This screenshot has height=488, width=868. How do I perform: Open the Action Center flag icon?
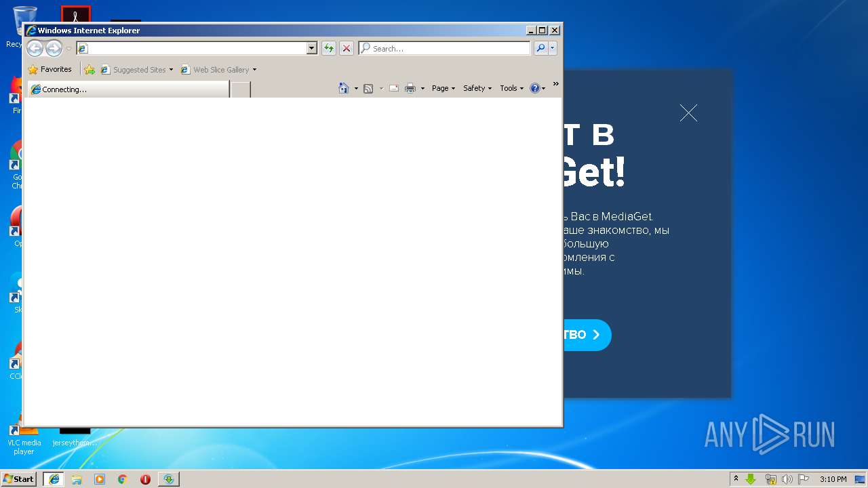804,479
